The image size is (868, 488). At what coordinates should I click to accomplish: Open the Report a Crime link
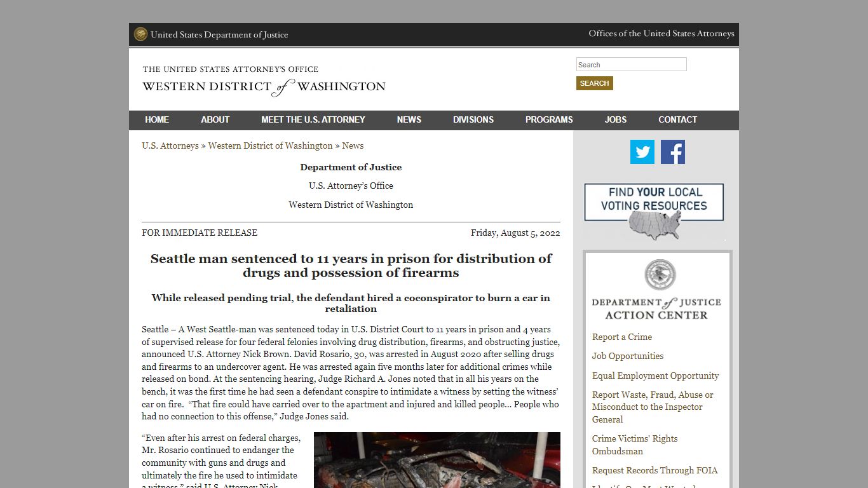[622, 337]
